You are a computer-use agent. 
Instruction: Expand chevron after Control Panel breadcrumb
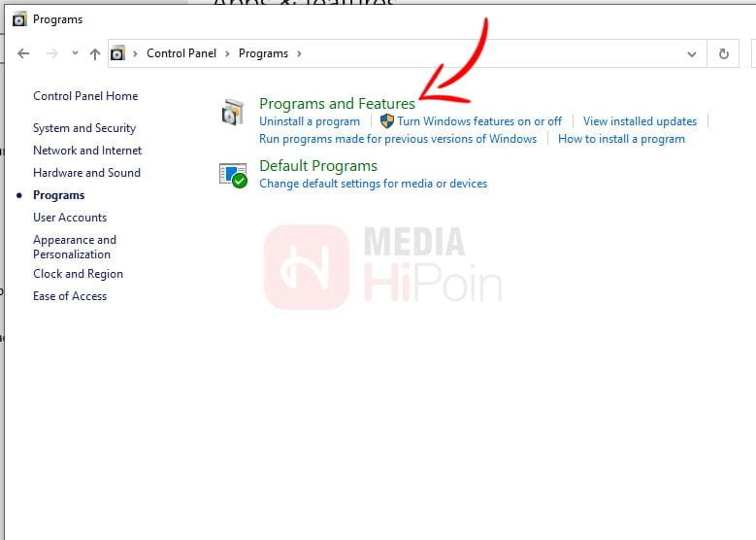[x=227, y=53]
